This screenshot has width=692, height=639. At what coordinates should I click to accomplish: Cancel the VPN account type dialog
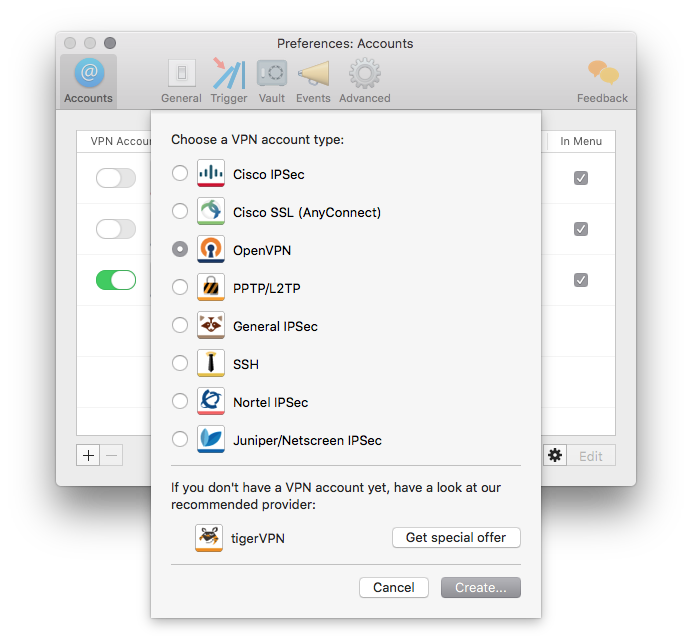(394, 588)
